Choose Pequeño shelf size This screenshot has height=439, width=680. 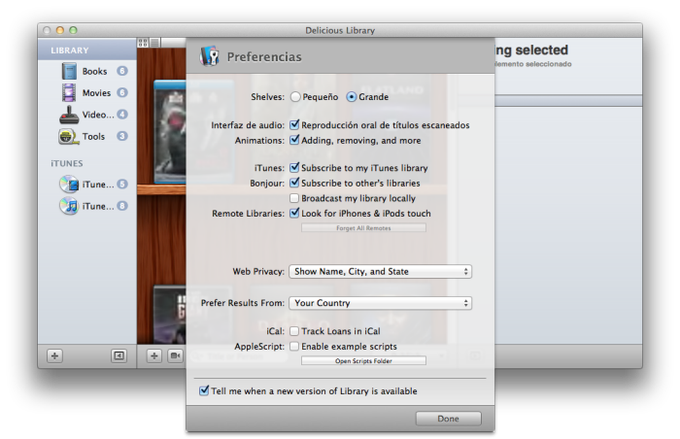pyautogui.click(x=295, y=97)
